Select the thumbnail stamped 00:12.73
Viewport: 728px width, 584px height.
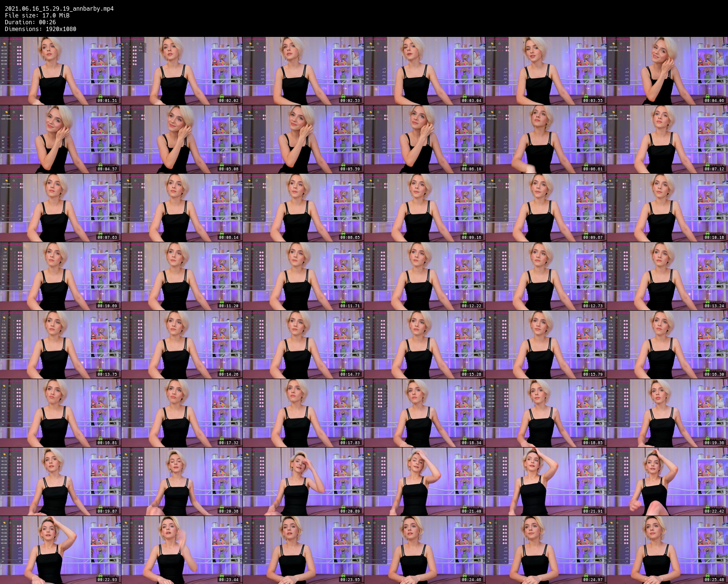tap(546, 276)
